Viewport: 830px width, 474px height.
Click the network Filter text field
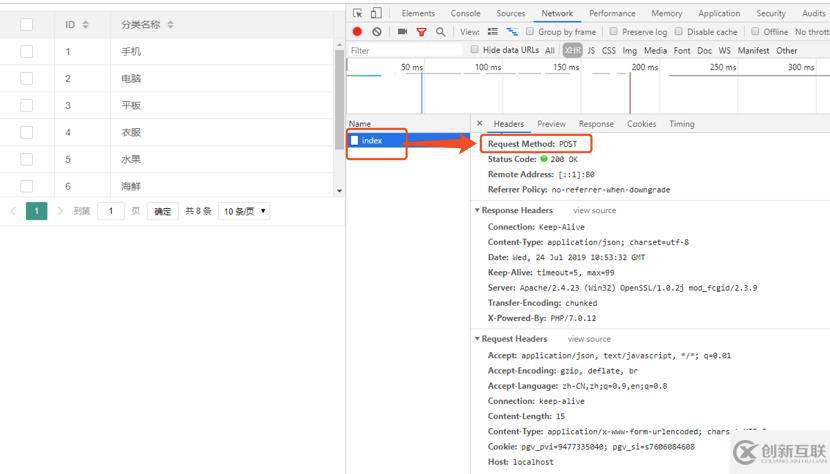(405, 50)
